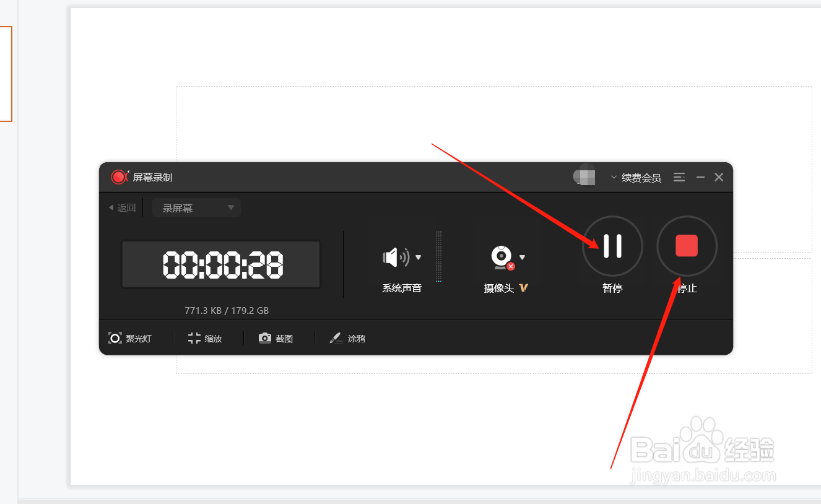Click the VIP badge beside 摄像头

(x=524, y=287)
